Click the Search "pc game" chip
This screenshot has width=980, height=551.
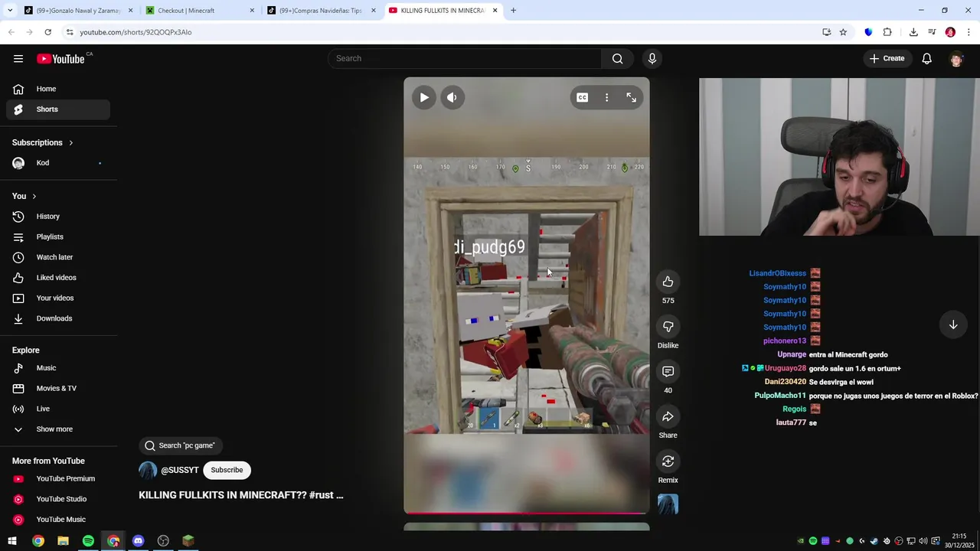click(180, 445)
